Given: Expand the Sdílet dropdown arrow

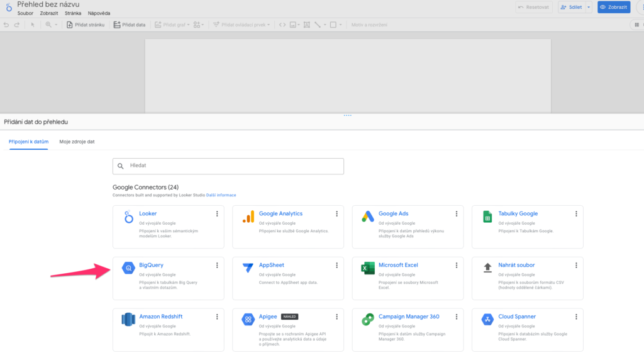Looking at the screenshot, I should tap(589, 7).
